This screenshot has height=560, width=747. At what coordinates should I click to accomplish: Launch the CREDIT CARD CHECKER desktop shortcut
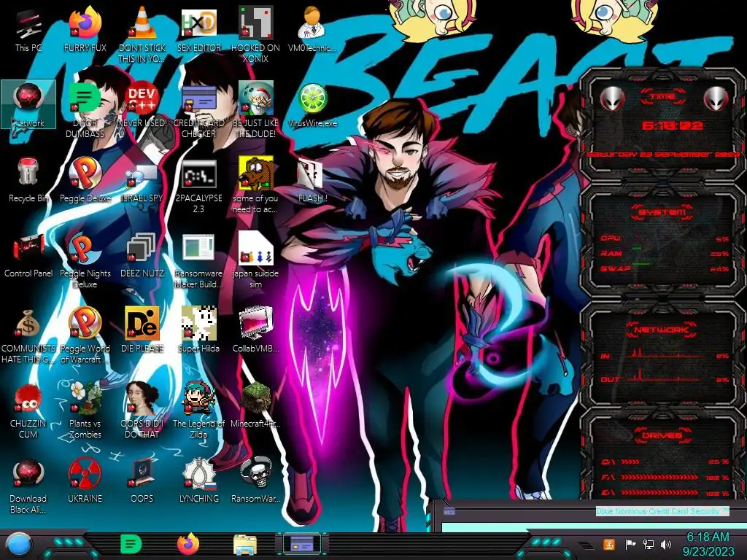pos(198,109)
